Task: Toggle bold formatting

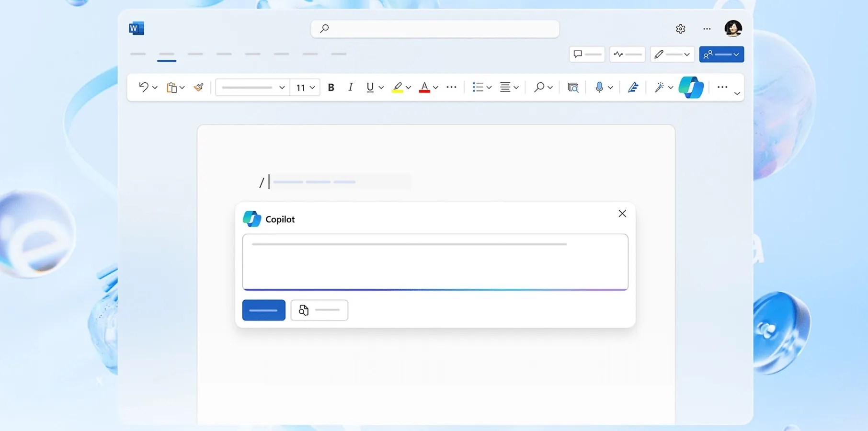Action: [331, 87]
